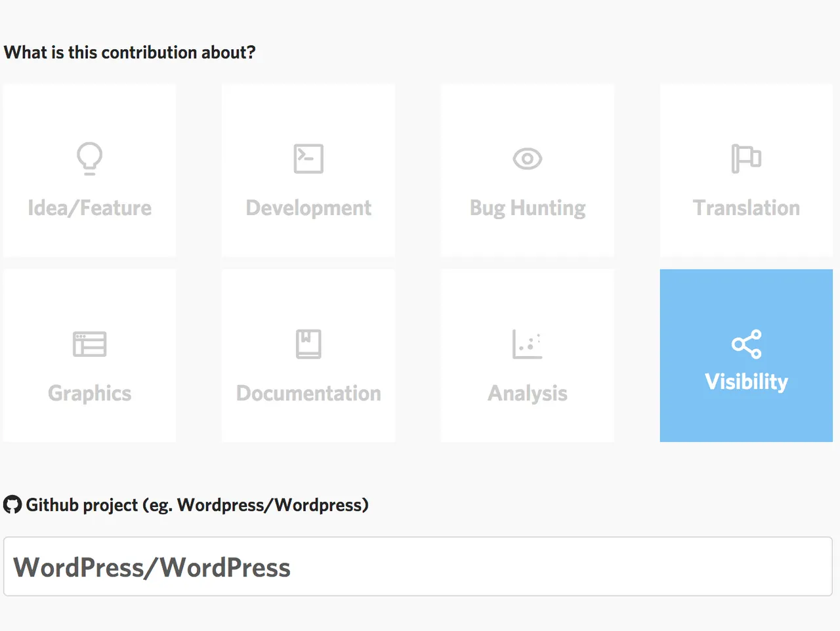
Task: Click the GitHub logo icon
Action: pyautogui.click(x=12, y=504)
